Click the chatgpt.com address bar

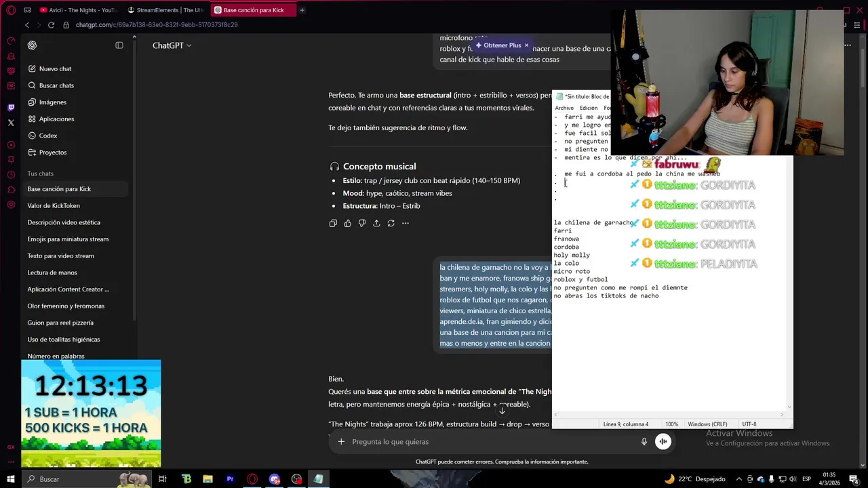(x=157, y=25)
